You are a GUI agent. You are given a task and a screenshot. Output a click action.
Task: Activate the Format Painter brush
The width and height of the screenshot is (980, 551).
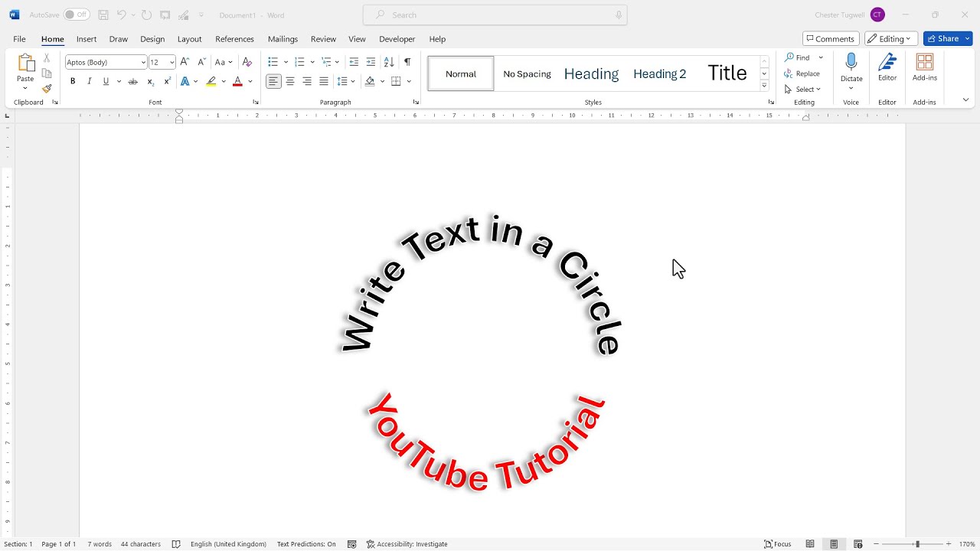47,89
